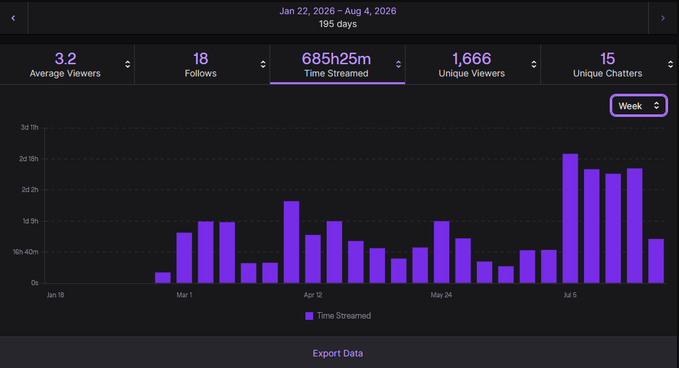Image resolution: width=679 pixels, height=368 pixels.
Task: Open metric selector arrows beside Time Streamed
Action: click(x=398, y=65)
